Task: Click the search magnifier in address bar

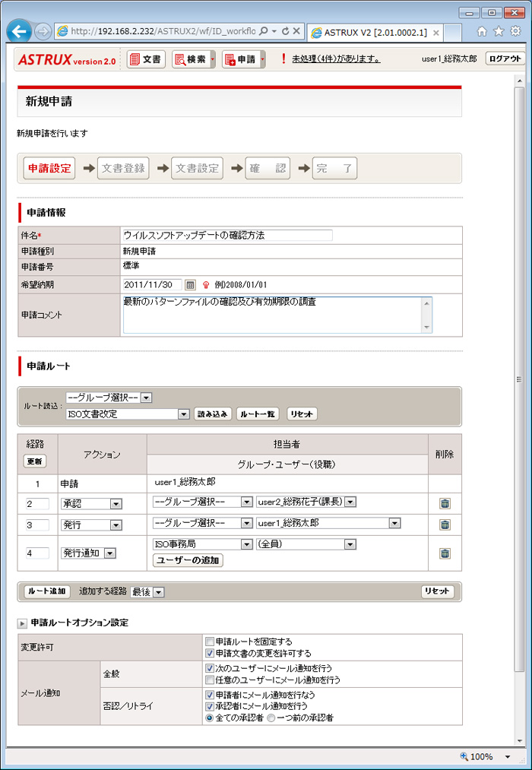Action: [x=264, y=31]
